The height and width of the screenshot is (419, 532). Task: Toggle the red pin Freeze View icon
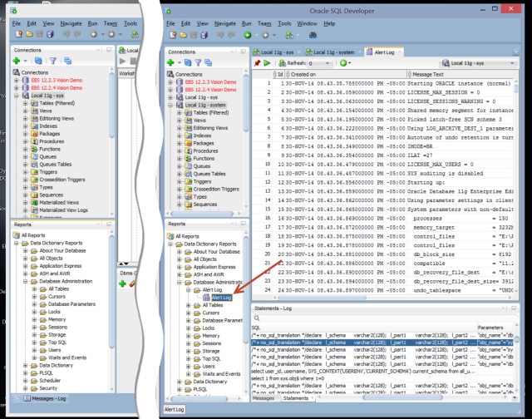(x=257, y=62)
